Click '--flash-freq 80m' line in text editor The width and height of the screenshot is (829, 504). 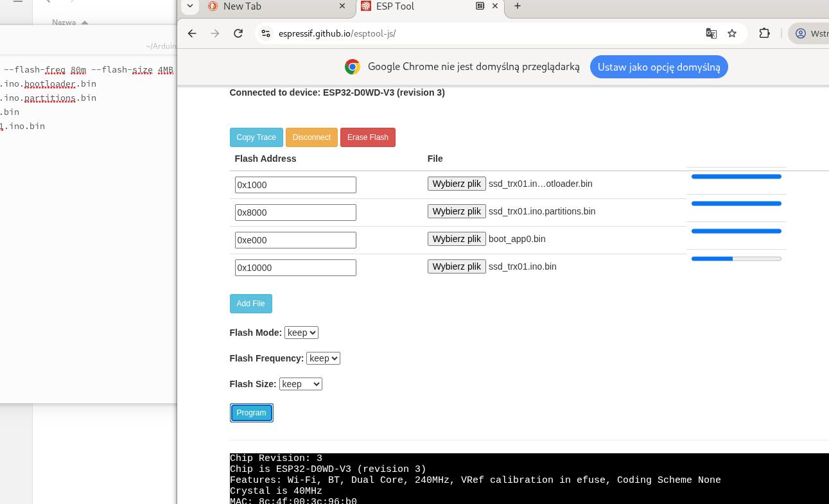click(x=89, y=70)
